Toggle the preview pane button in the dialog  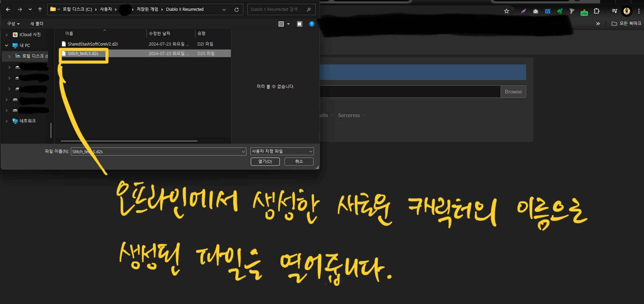pyautogui.click(x=299, y=24)
